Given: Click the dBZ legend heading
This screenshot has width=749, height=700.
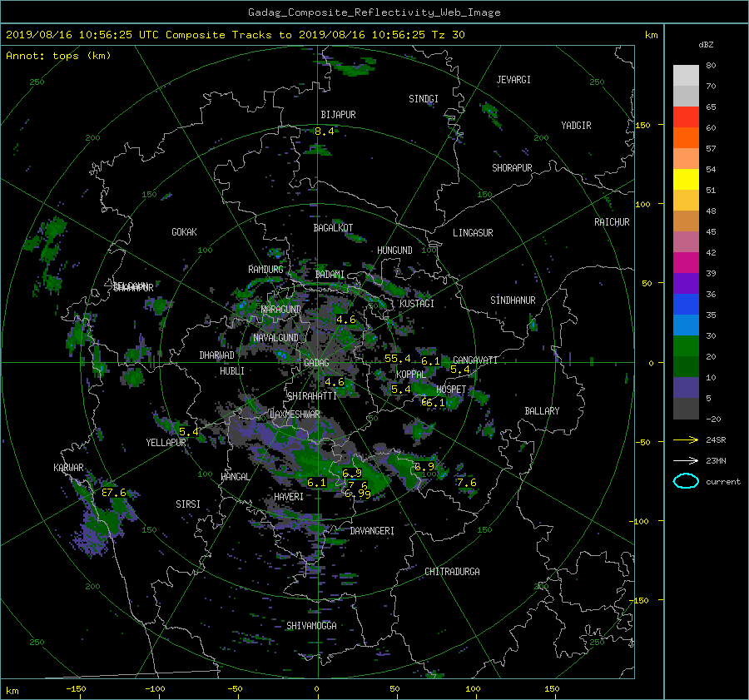Looking at the screenshot, I should pos(706,45).
